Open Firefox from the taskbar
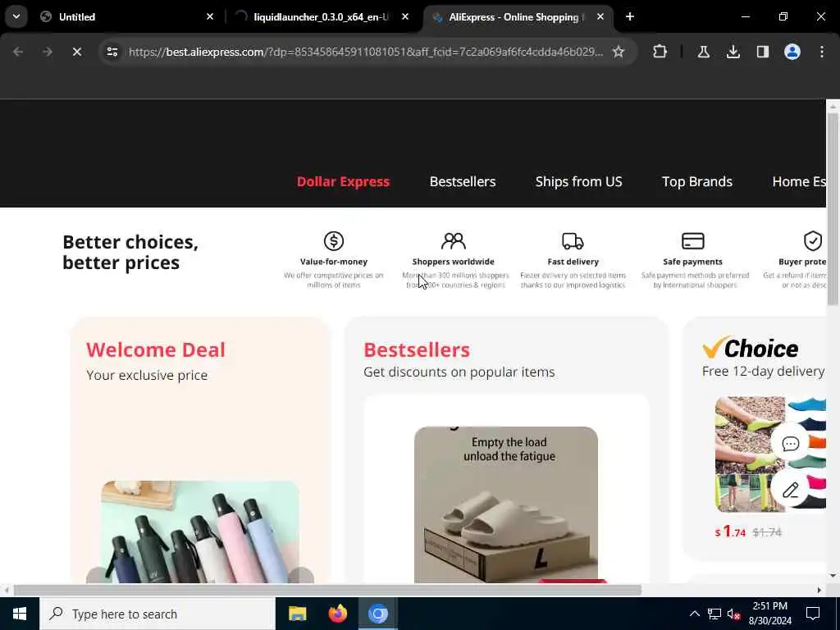Viewport: 840px width, 630px height. (337, 614)
